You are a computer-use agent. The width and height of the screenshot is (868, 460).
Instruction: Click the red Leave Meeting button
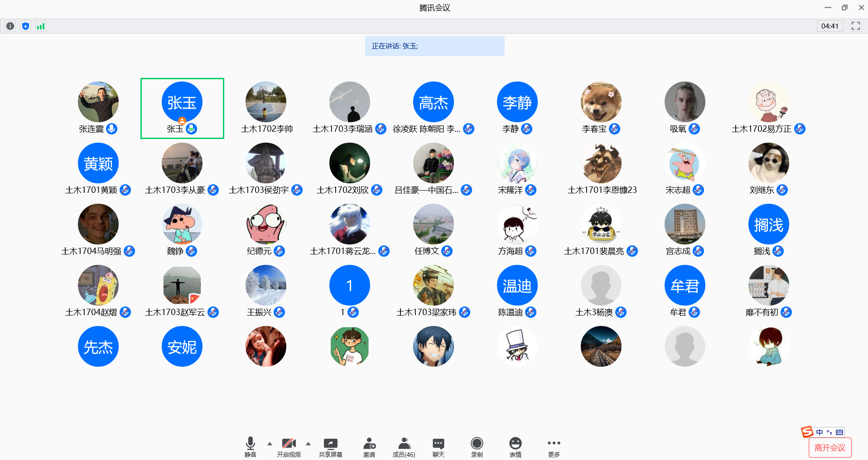pos(829,448)
